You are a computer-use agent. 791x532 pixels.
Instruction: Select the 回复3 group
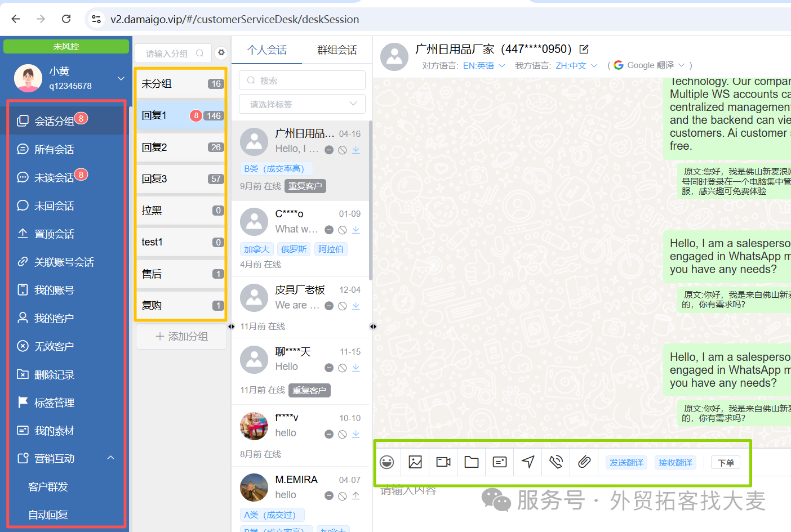tap(181, 179)
